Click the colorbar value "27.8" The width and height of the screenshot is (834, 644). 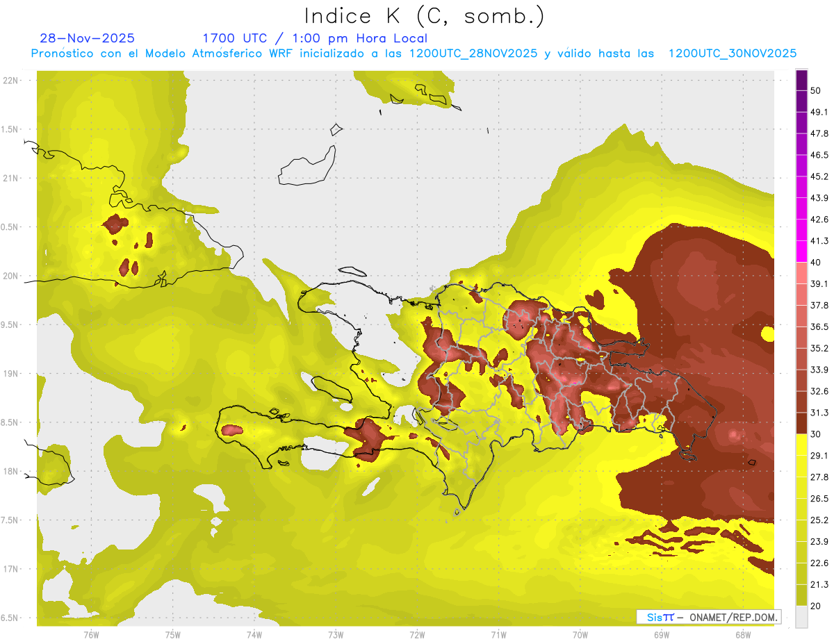[x=820, y=477]
